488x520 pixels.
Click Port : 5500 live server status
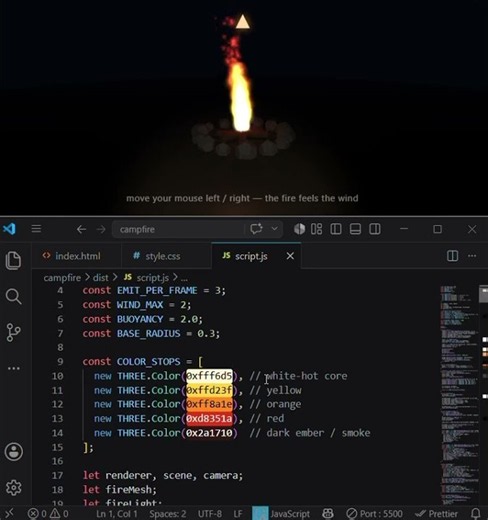coord(374,514)
